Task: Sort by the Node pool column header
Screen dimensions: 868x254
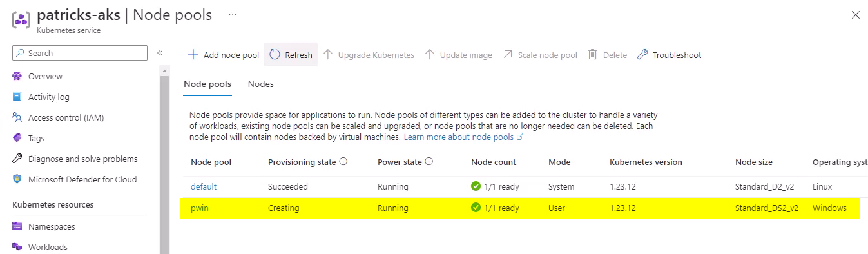Action: coord(211,162)
